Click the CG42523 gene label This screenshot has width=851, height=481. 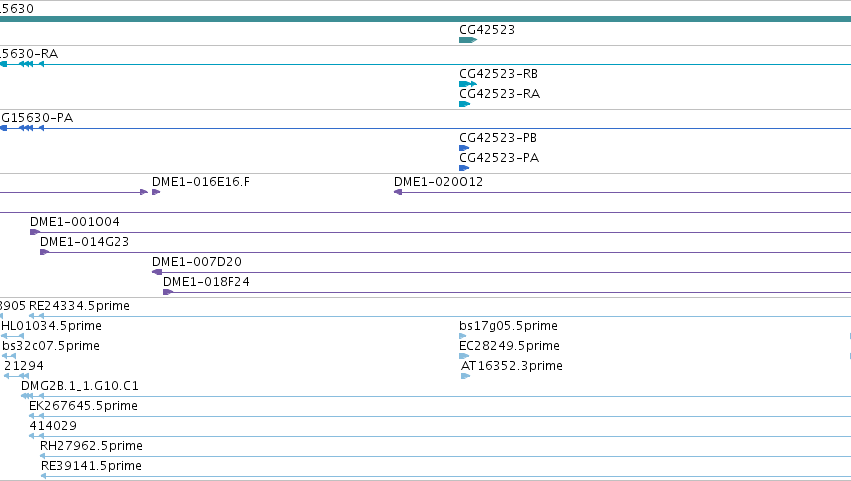pyautogui.click(x=487, y=30)
